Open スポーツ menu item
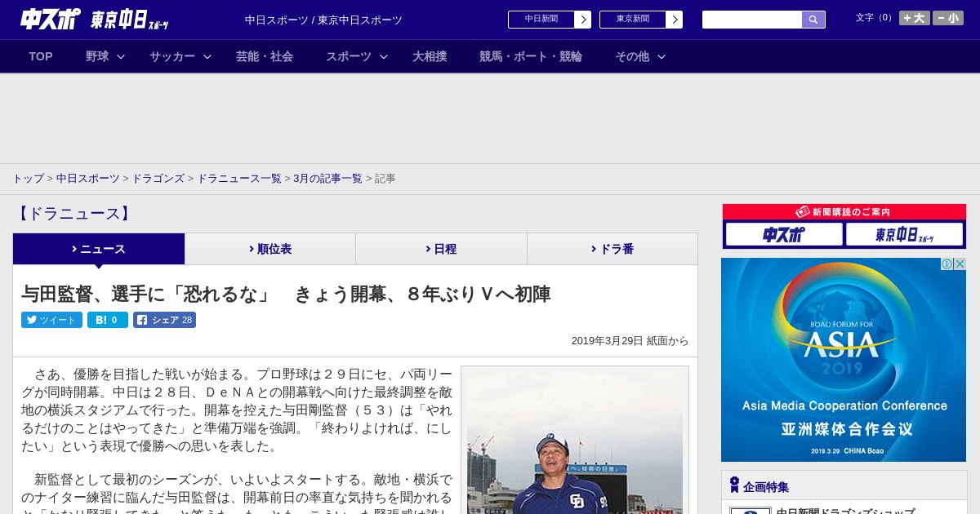This screenshot has width=980, height=514. pos(349,56)
